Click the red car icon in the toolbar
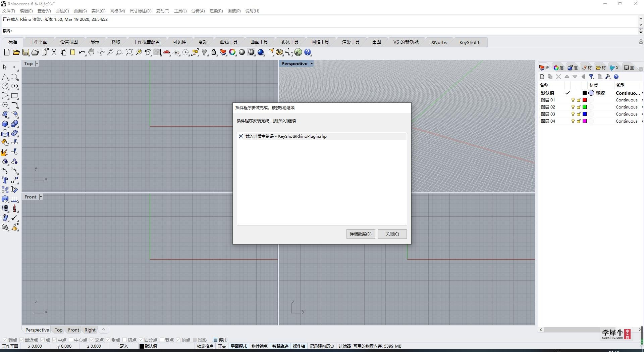This screenshot has height=352, width=644. point(167,52)
